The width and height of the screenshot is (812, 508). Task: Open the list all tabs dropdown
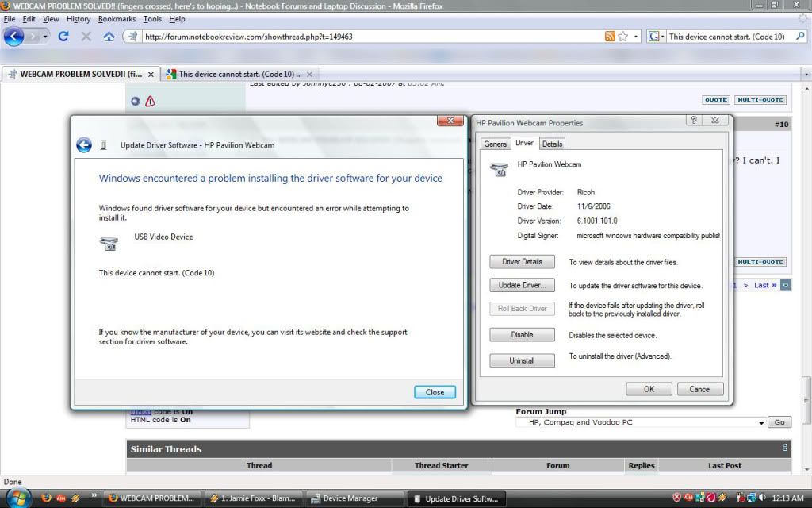(806, 74)
